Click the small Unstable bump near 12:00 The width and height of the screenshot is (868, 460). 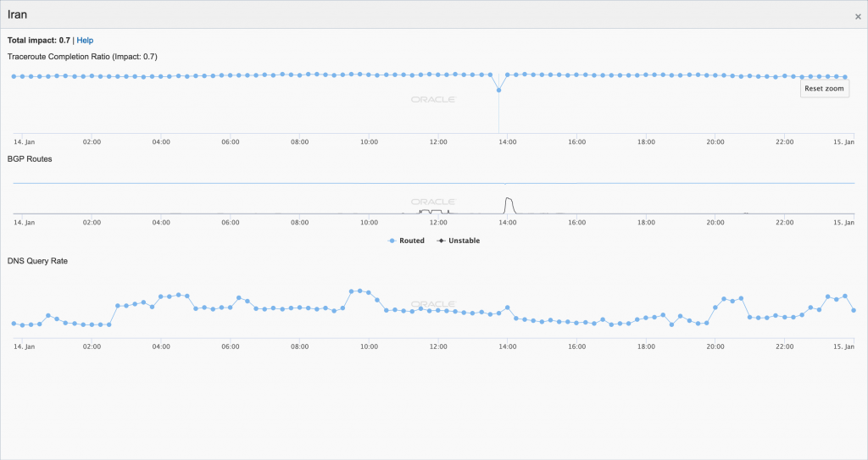(432, 211)
